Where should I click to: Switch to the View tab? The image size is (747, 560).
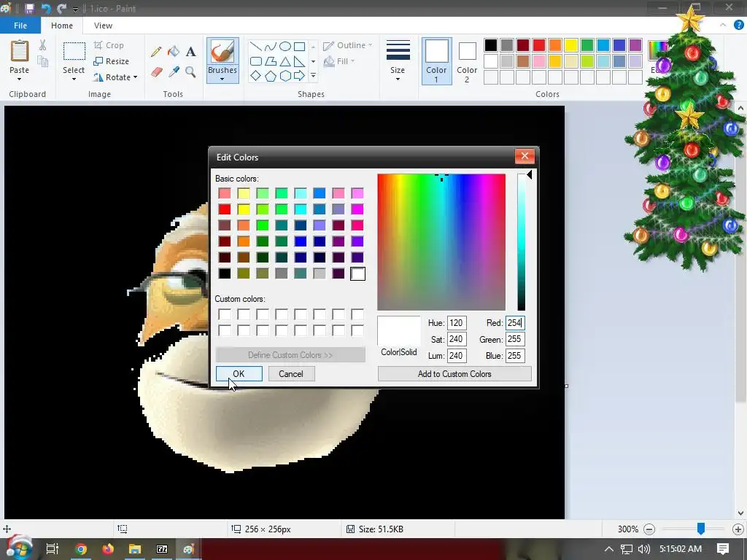(x=103, y=26)
